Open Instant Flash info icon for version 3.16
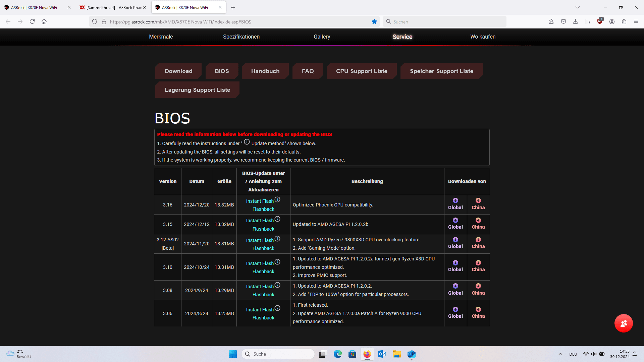This screenshot has height=362, width=644. tap(277, 199)
